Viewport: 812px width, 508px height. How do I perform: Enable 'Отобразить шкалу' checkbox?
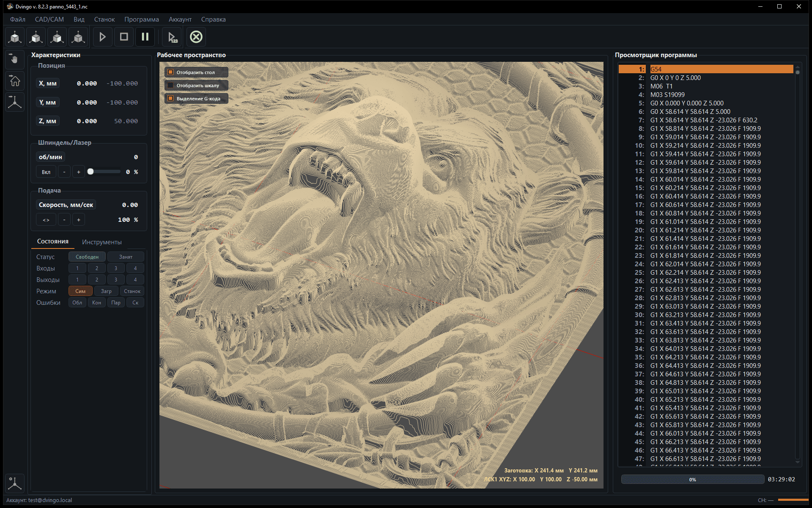tap(170, 86)
